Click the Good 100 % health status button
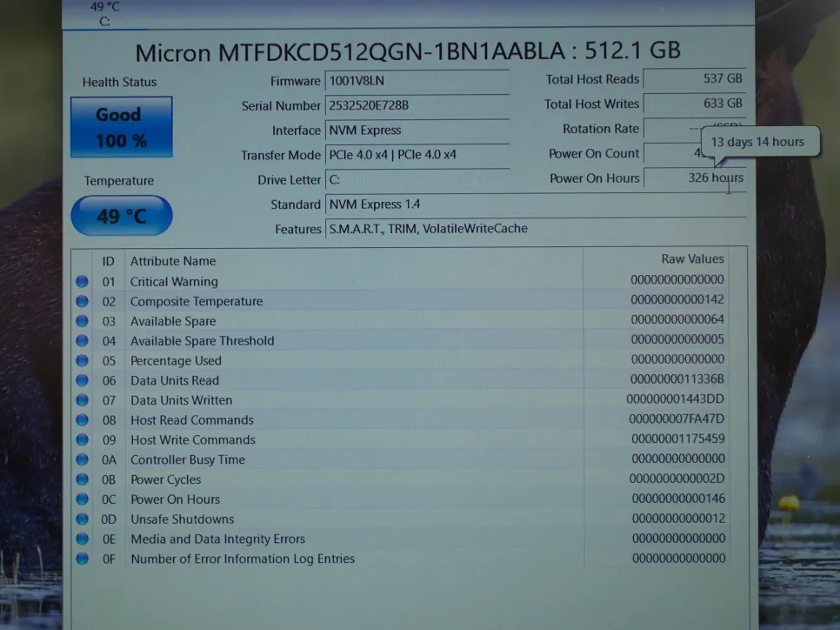The image size is (840, 630). 121,127
